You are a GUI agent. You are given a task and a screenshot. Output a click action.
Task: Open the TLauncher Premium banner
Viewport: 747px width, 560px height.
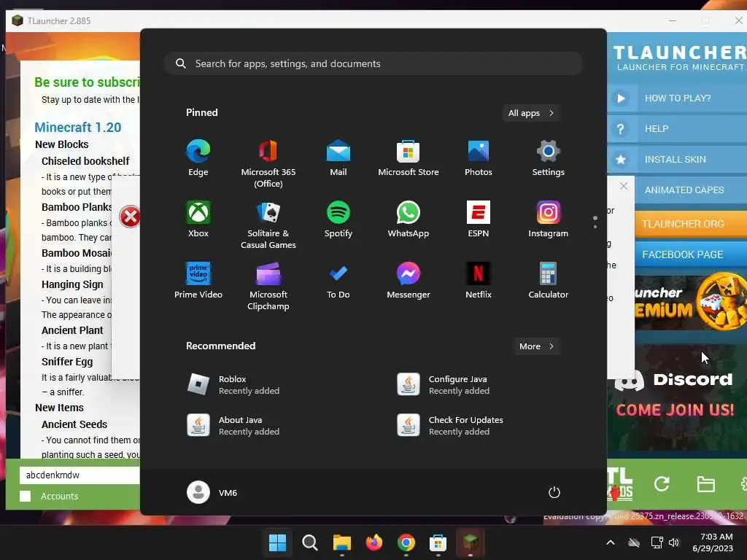tap(691, 303)
